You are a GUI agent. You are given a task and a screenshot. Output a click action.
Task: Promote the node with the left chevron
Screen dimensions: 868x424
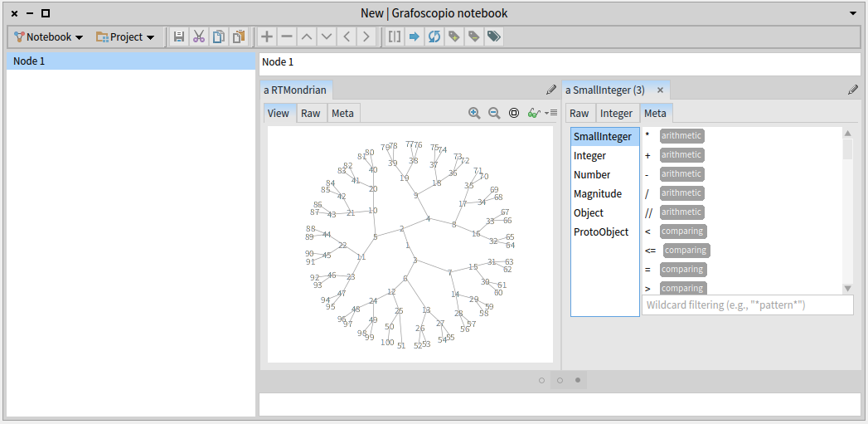pos(347,37)
